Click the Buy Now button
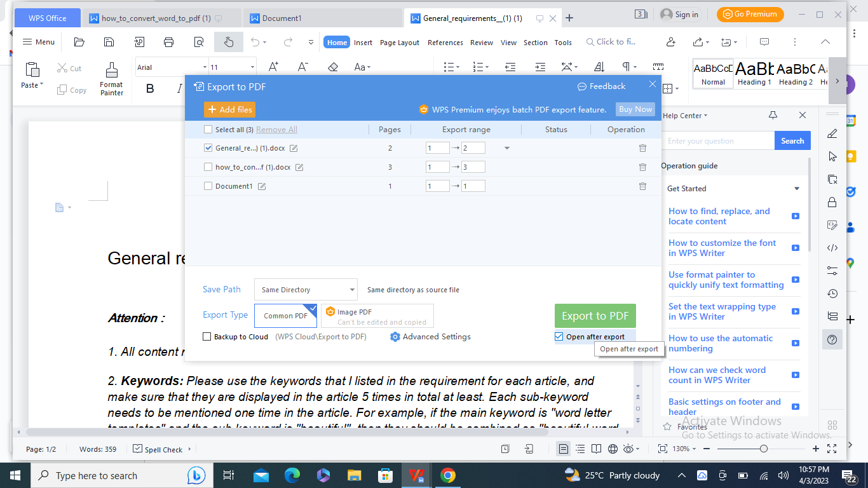Viewport: 868px width, 488px height. tap(635, 109)
